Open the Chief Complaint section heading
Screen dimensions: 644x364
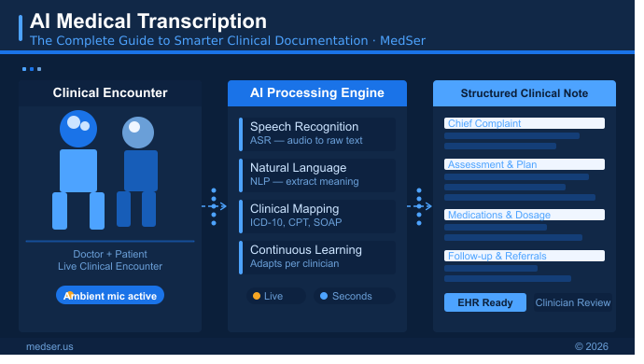coord(525,123)
